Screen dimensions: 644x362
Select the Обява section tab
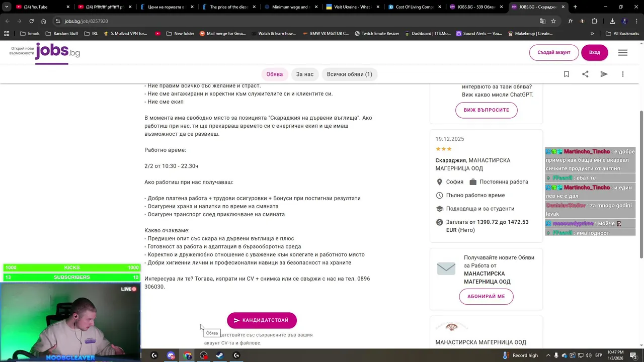pos(274,74)
